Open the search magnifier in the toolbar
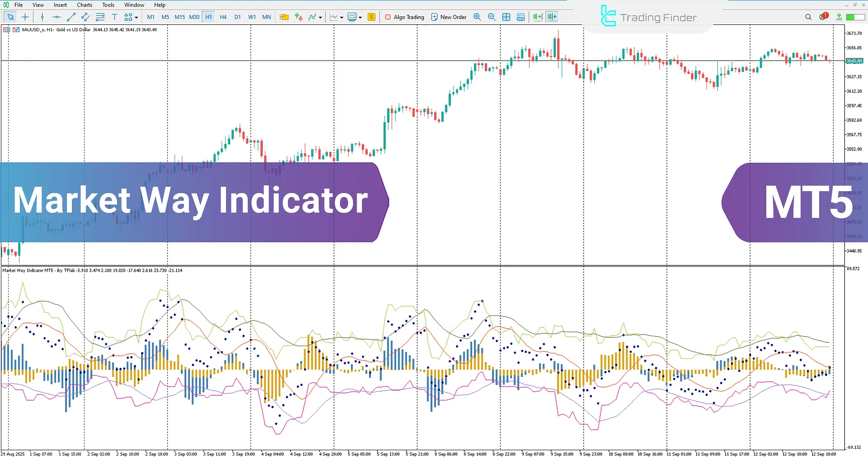Viewport: 868px width, 457px height. [808, 17]
